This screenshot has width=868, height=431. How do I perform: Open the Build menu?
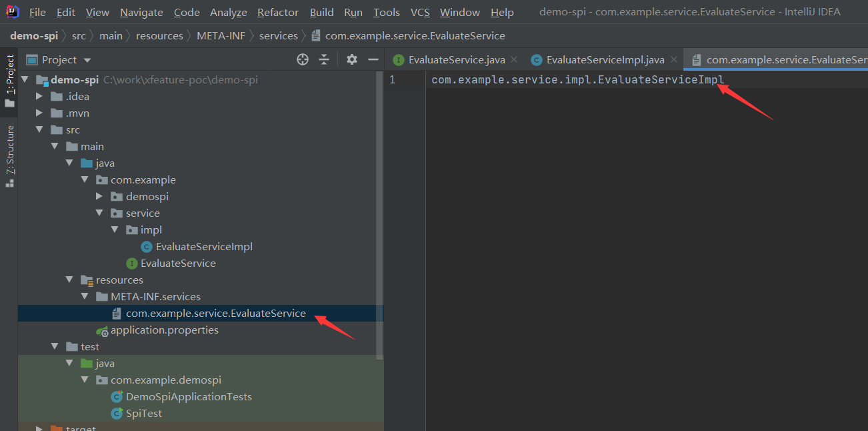[x=322, y=13]
